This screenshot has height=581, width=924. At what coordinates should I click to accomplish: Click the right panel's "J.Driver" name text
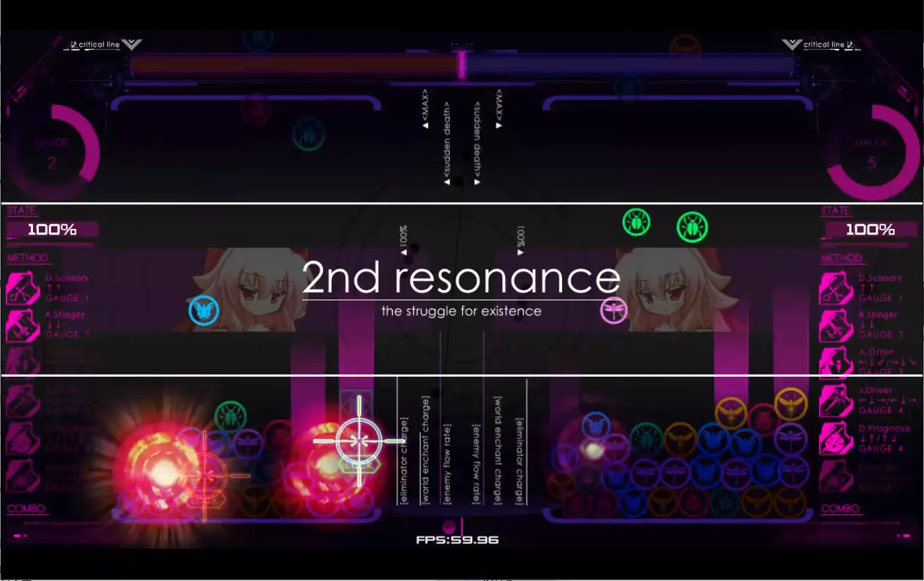click(875, 390)
